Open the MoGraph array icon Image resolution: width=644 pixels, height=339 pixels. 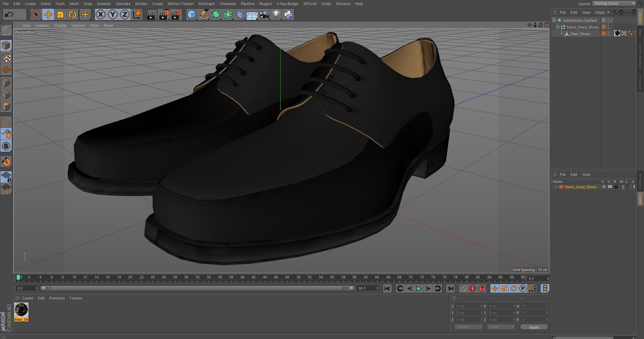click(x=228, y=14)
